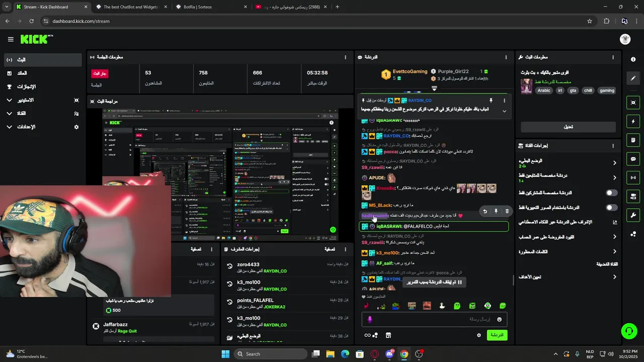Click the gaming tag chip

coord(607,90)
